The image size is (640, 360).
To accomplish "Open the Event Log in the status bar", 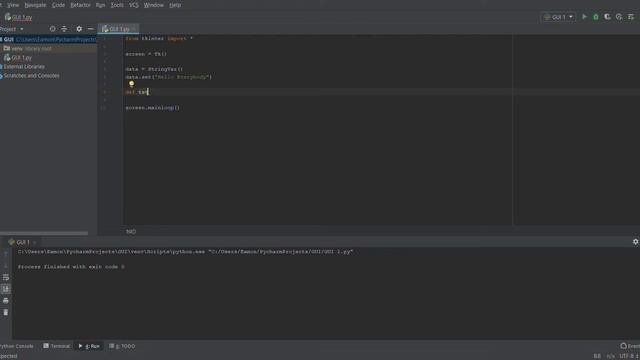I will [630, 346].
